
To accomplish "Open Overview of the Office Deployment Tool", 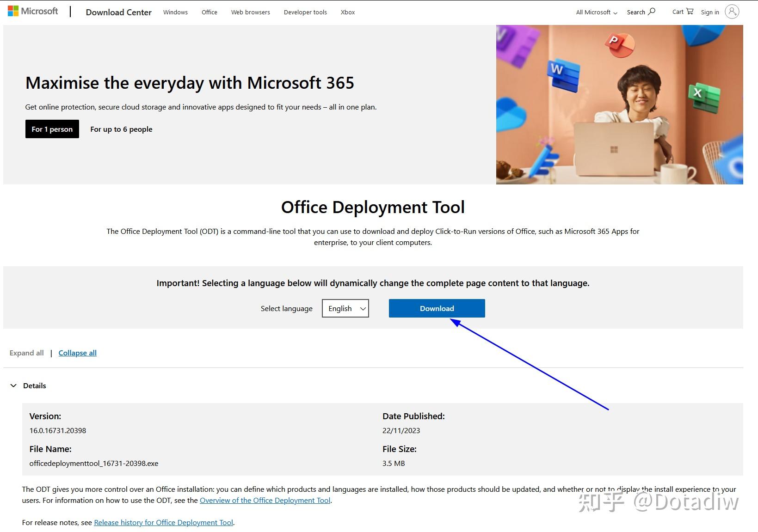I will pos(265,500).
